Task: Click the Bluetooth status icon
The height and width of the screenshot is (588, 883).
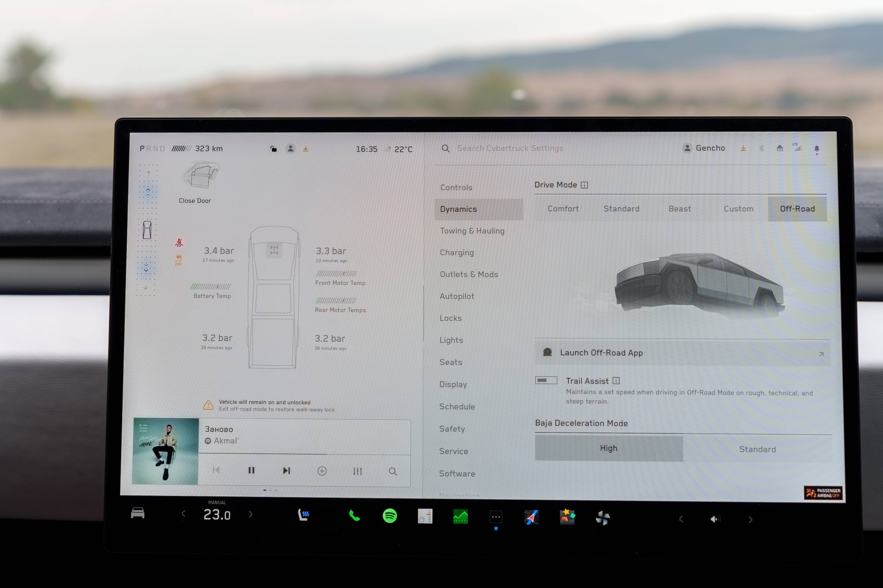Action: coord(761,149)
